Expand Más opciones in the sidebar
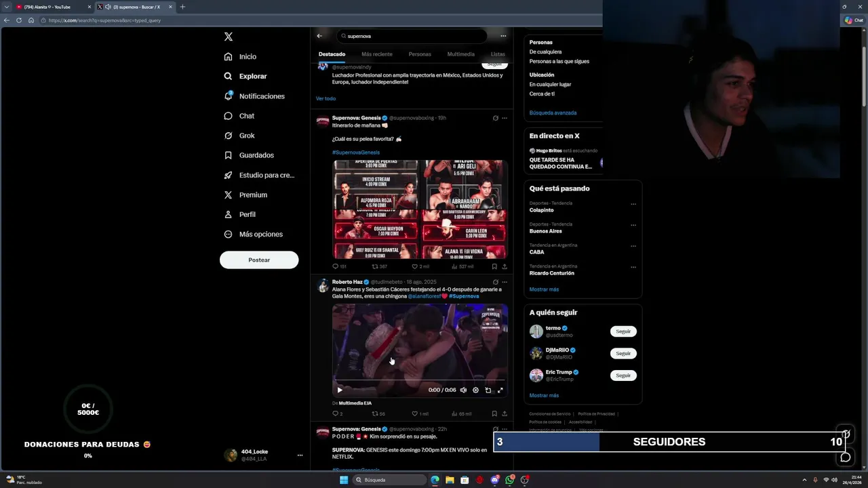 253,235
